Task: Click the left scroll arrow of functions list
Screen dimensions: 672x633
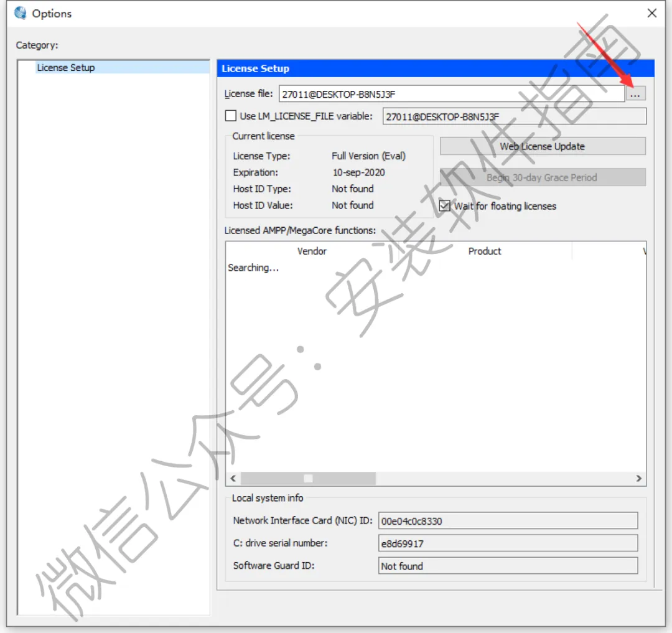Action: [233, 478]
